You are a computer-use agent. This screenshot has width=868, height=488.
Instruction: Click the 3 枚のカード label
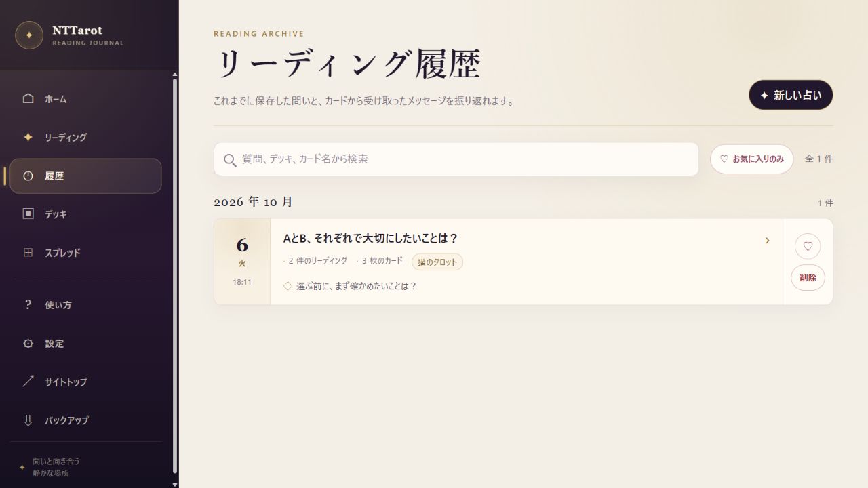[382, 261]
